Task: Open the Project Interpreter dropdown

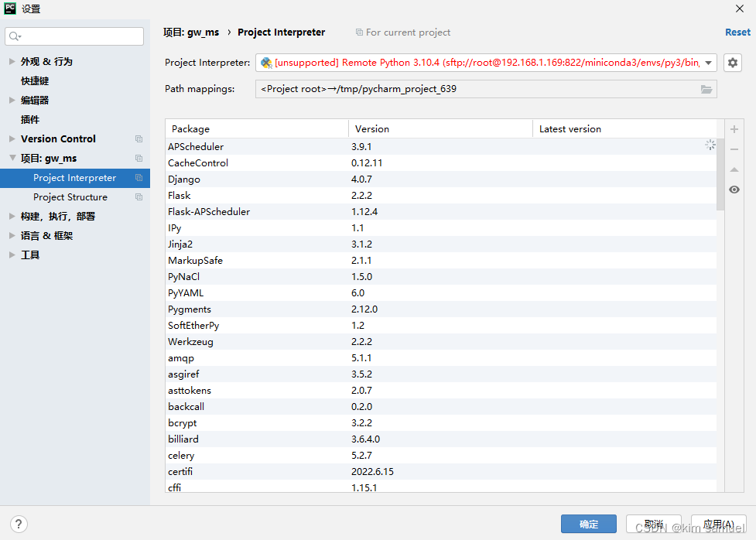Action: tap(709, 63)
